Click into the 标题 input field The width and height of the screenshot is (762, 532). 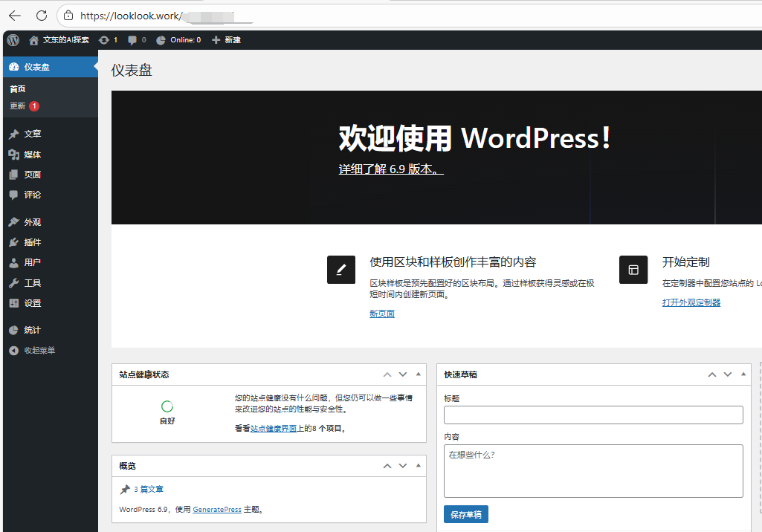[x=593, y=415]
